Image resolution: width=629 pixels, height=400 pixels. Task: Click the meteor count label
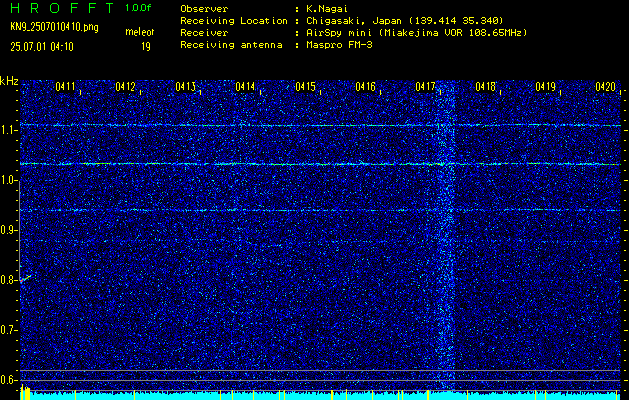(140, 32)
